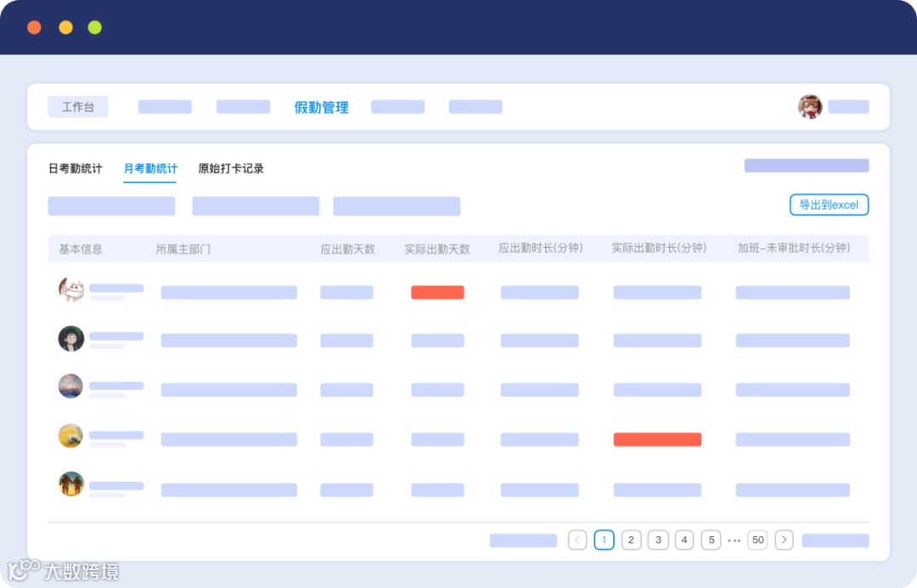Go to page 5
Image resolution: width=917 pixels, height=588 pixels.
712,540
